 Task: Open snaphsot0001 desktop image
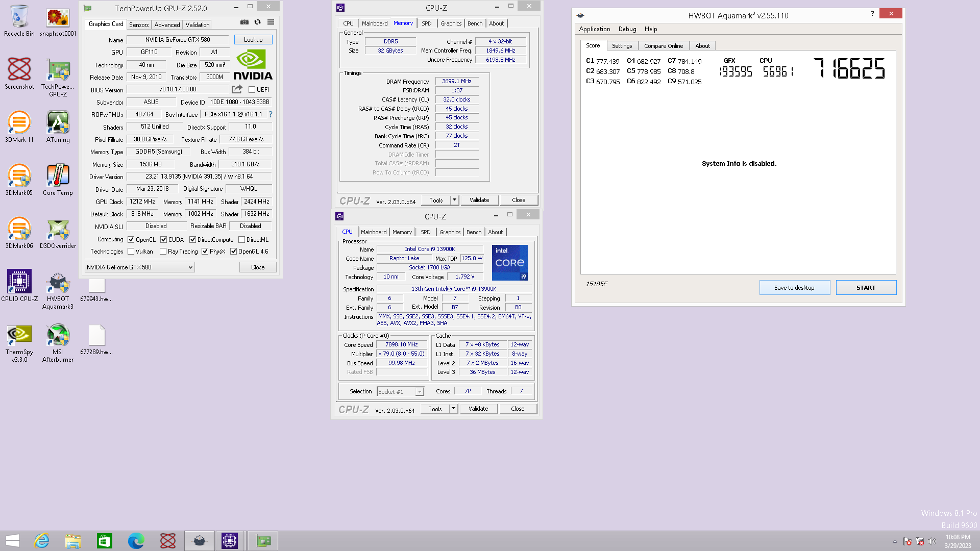[58, 20]
